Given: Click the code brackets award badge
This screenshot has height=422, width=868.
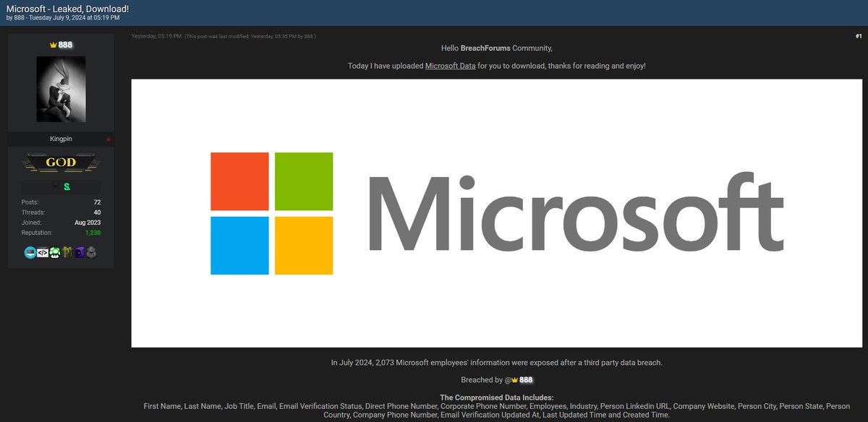Looking at the screenshot, I should (x=42, y=252).
